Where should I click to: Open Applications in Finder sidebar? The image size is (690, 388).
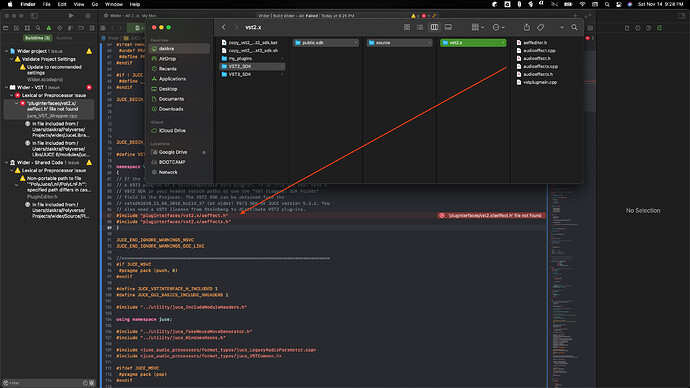(179, 79)
